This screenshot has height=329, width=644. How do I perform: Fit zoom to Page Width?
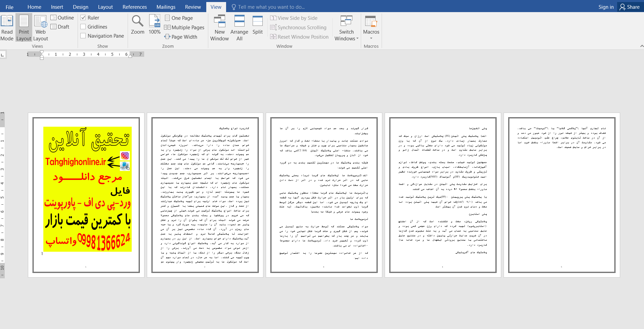point(181,37)
